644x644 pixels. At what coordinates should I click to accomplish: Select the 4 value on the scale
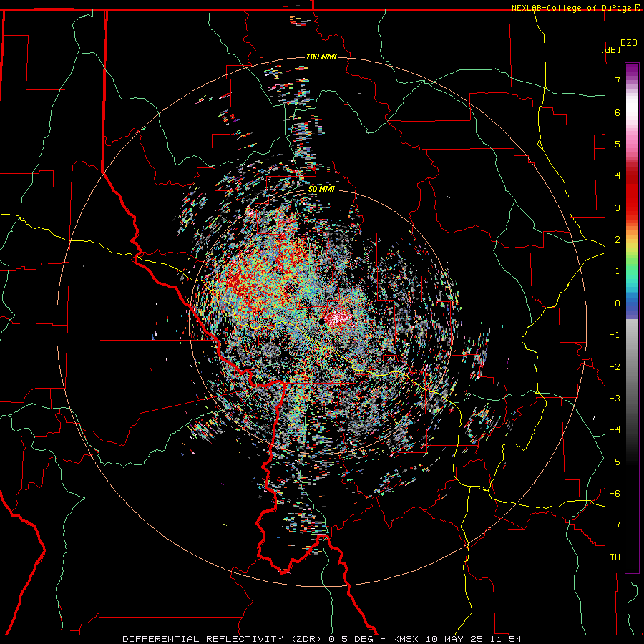[x=618, y=176]
